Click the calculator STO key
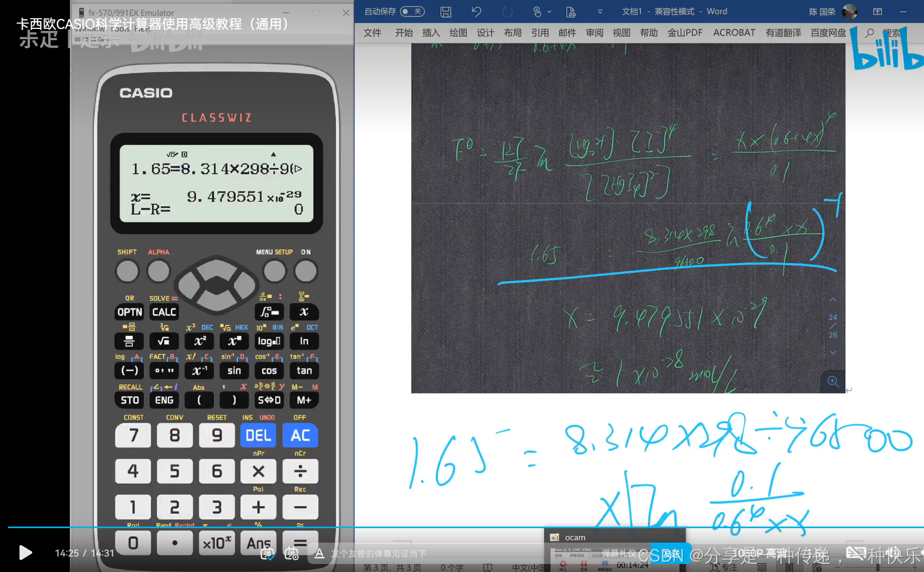This screenshot has height=572, width=924. [x=129, y=400]
